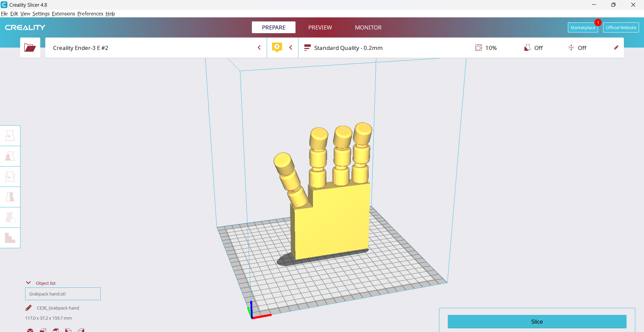Select the Mirror tool
644x332 pixels.
10,197
